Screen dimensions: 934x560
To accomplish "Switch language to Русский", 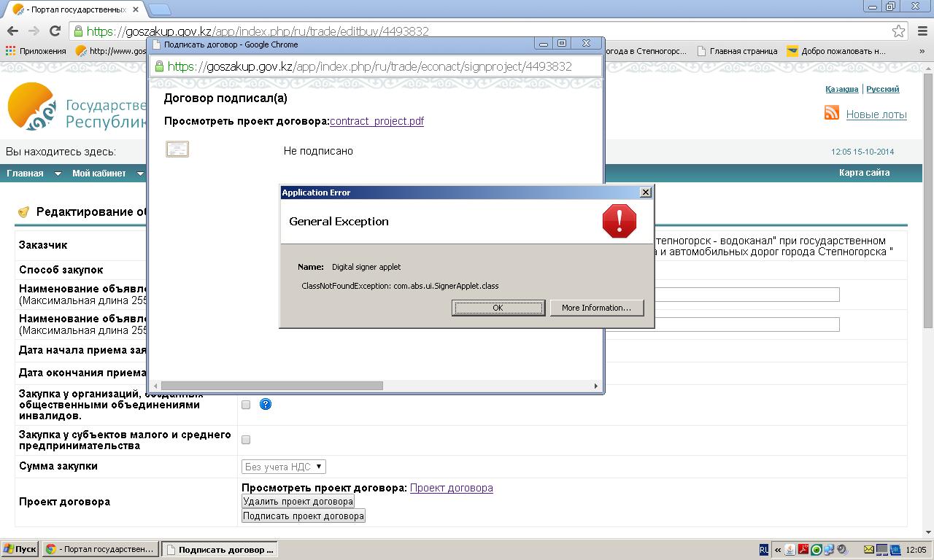I will coord(883,89).
